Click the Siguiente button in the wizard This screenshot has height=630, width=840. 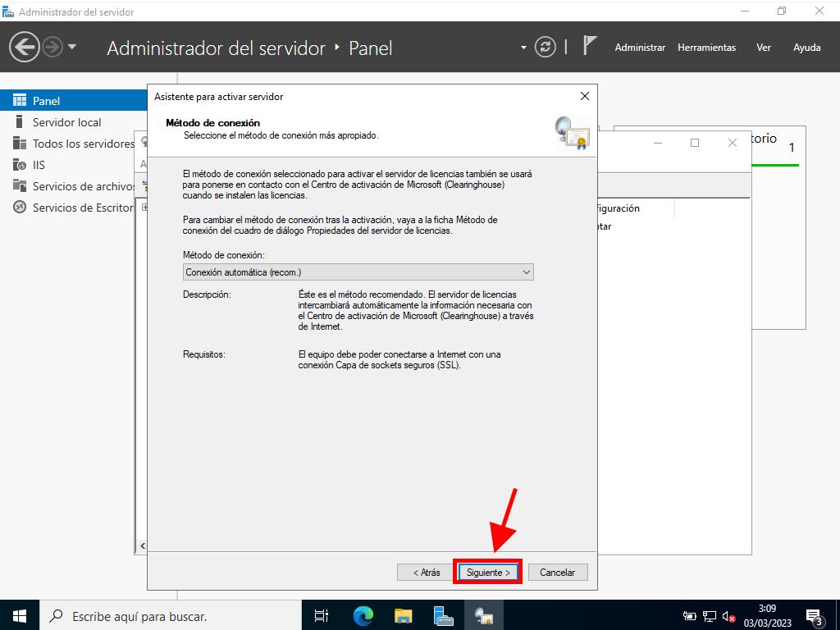[488, 573]
